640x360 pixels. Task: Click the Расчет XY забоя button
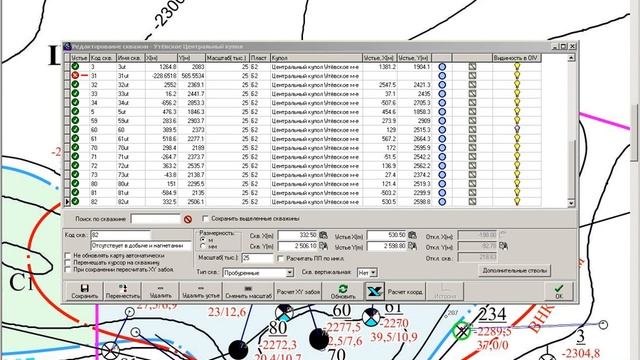pyautogui.click(x=298, y=291)
